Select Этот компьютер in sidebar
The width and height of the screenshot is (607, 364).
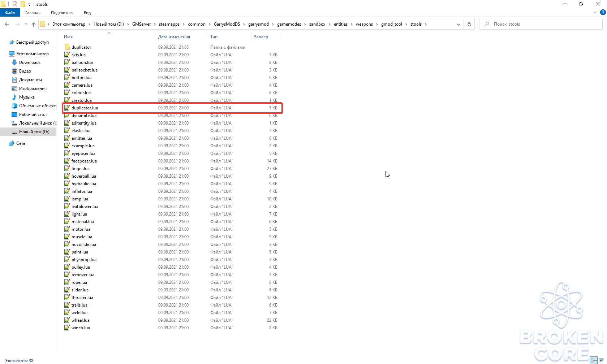click(x=32, y=54)
